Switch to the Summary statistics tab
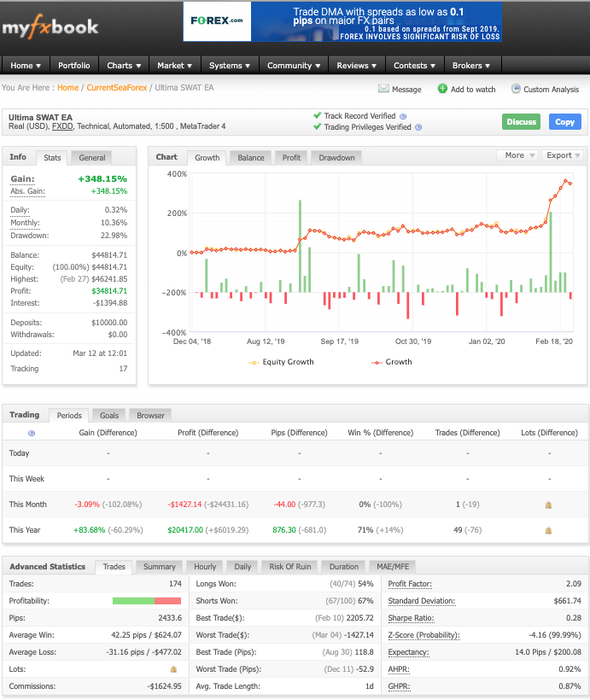This screenshot has width=590, height=700. 160,567
